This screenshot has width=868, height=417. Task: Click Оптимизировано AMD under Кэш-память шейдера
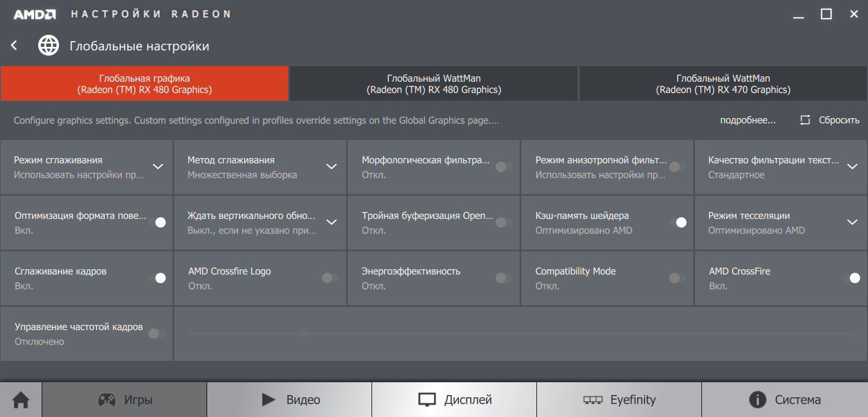(584, 231)
